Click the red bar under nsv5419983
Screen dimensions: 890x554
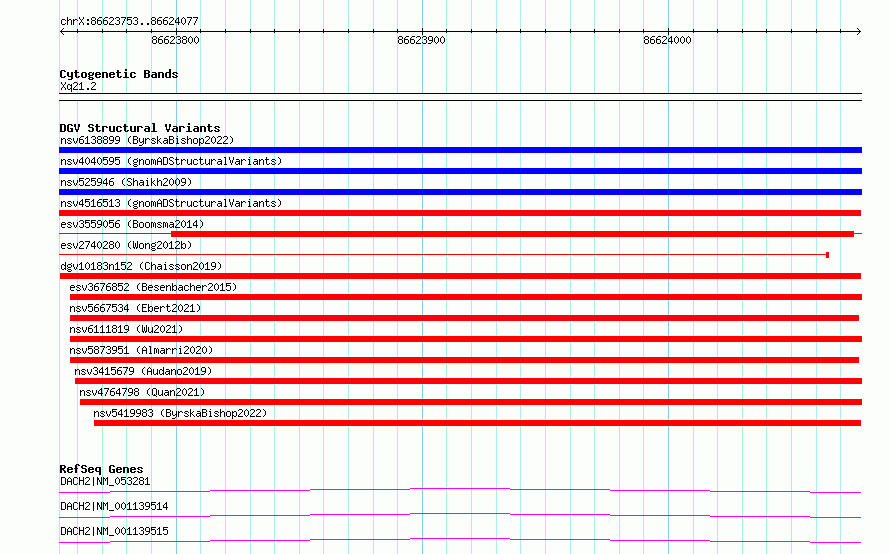(x=477, y=423)
